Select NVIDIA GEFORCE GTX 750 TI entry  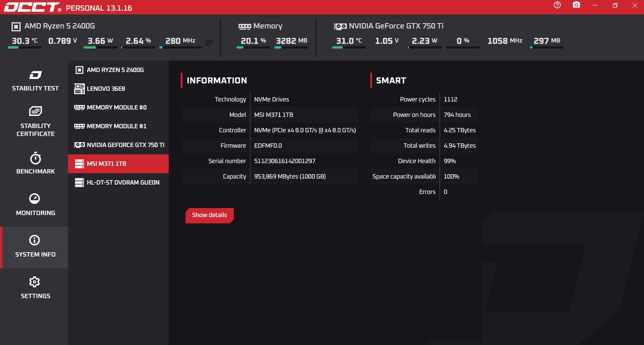pyautogui.click(x=118, y=145)
